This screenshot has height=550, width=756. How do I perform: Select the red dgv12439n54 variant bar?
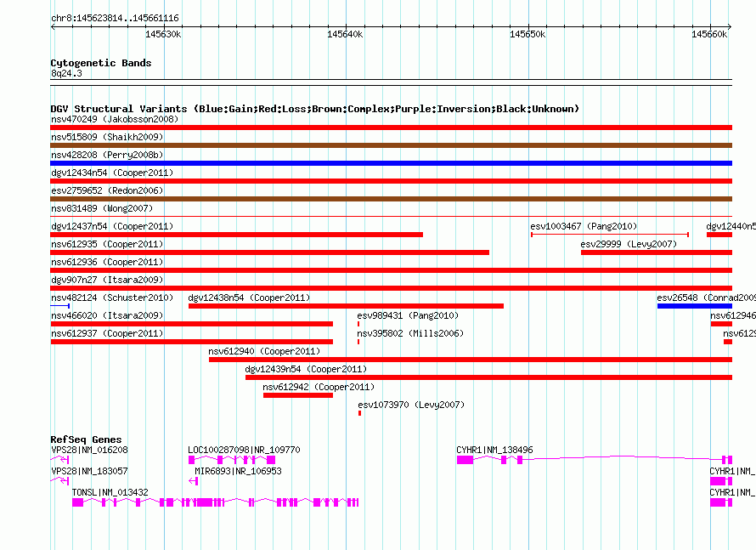pos(489,377)
